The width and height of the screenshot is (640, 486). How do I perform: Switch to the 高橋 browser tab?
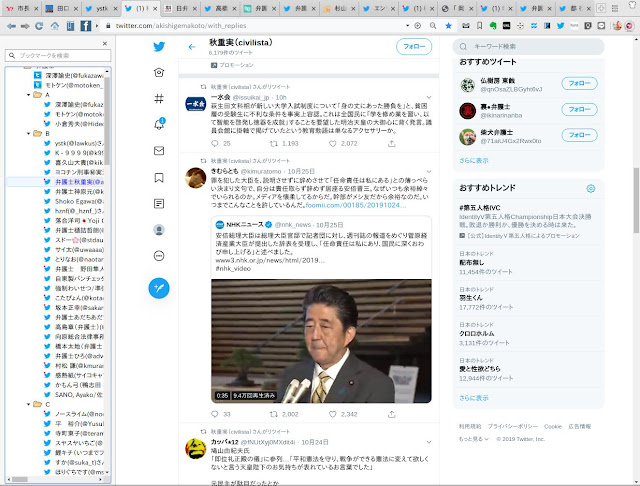point(221,8)
